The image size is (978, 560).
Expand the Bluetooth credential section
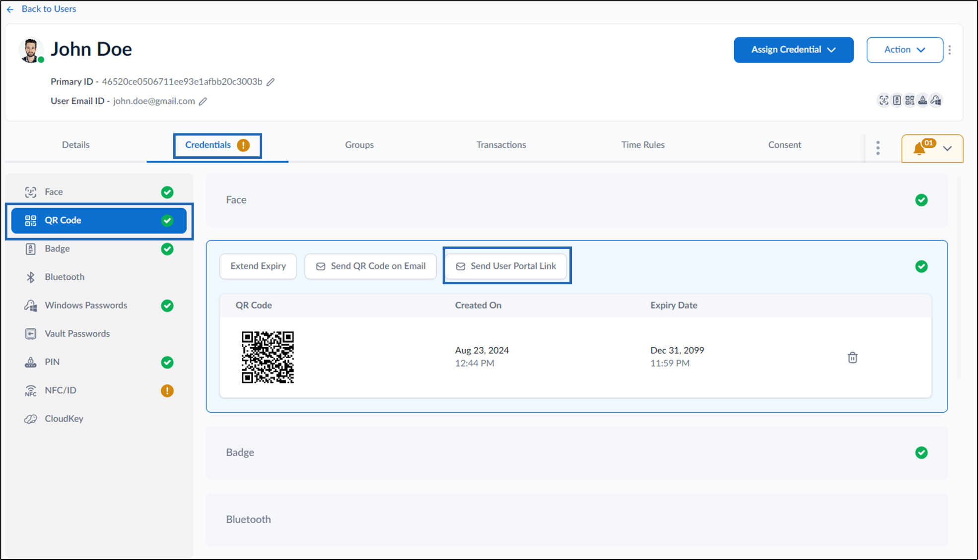pyautogui.click(x=576, y=519)
